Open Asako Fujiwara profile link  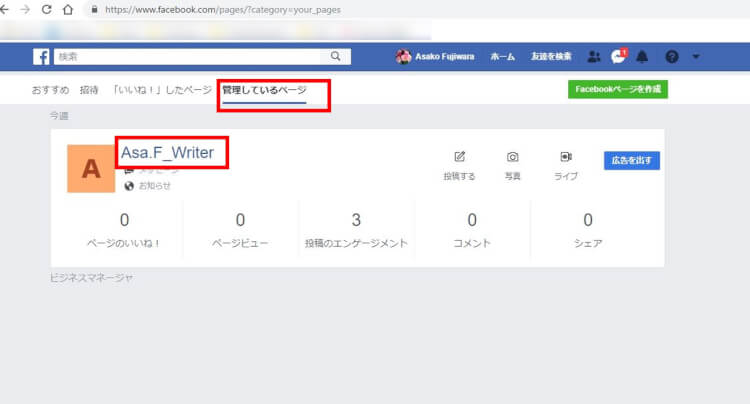coord(444,56)
